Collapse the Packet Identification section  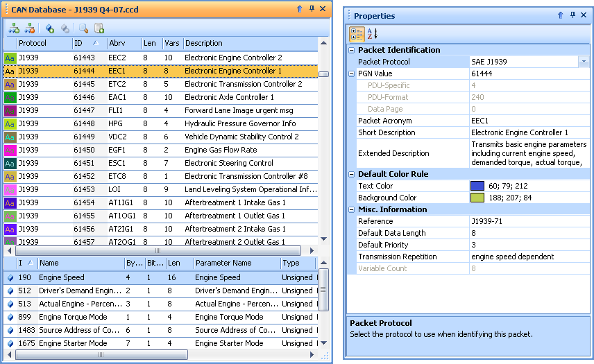click(x=352, y=50)
